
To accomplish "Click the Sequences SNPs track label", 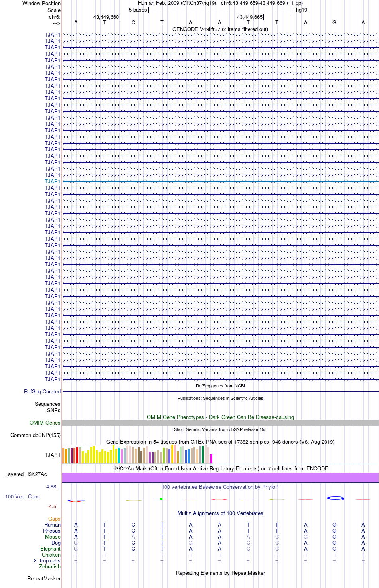I will 47,407.
